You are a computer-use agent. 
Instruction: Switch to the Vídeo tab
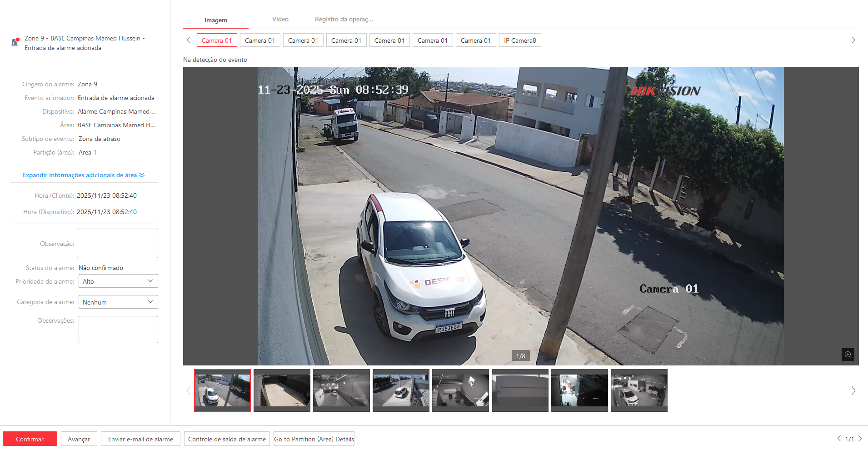point(280,20)
